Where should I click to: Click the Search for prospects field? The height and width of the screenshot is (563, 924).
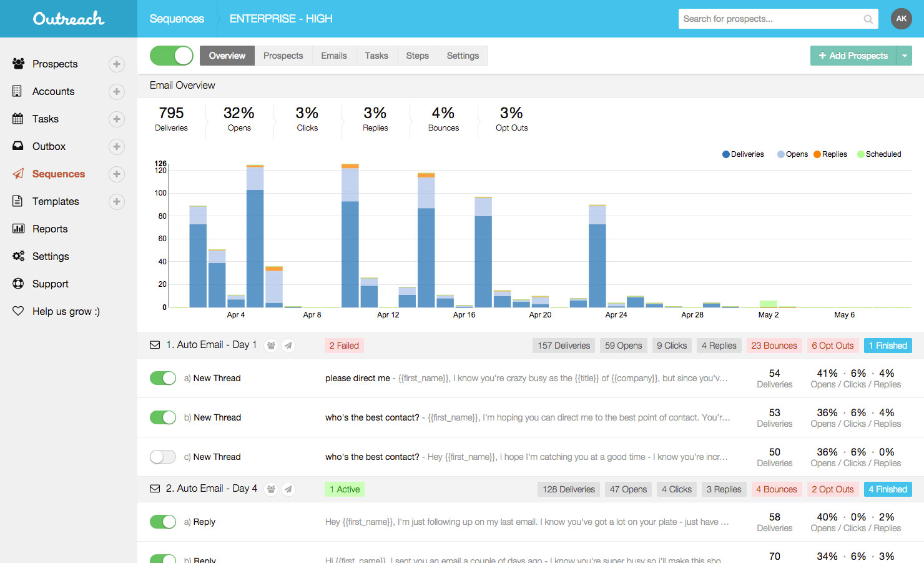[x=779, y=19]
